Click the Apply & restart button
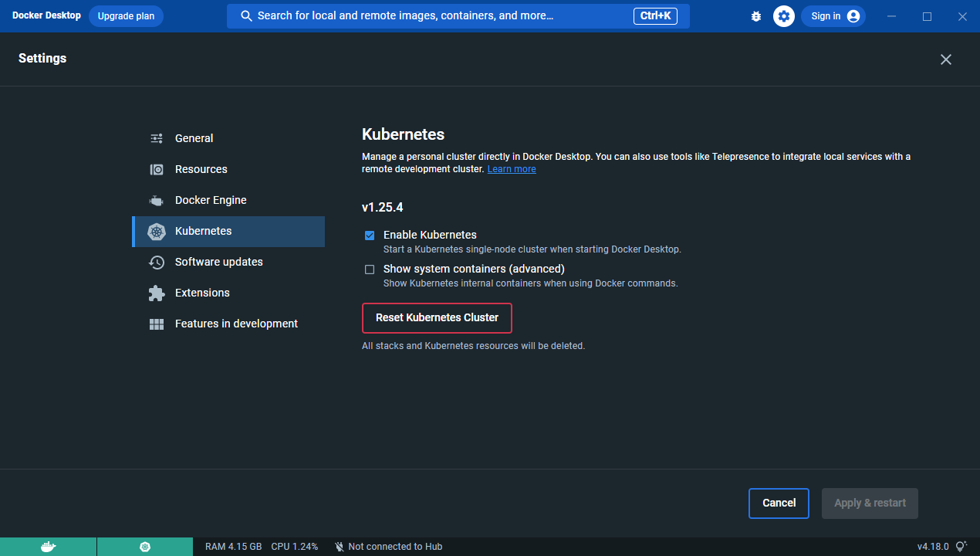 pyautogui.click(x=870, y=503)
